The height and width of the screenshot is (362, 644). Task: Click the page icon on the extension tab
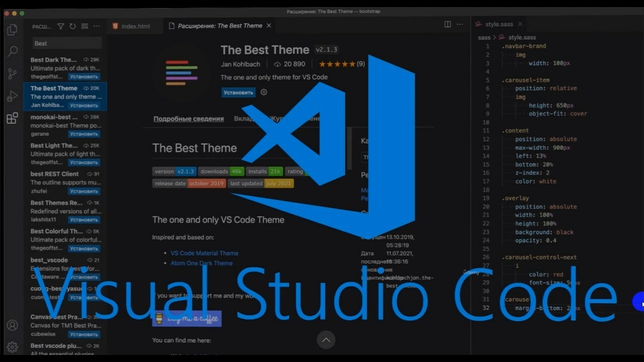click(x=172, y=26)
